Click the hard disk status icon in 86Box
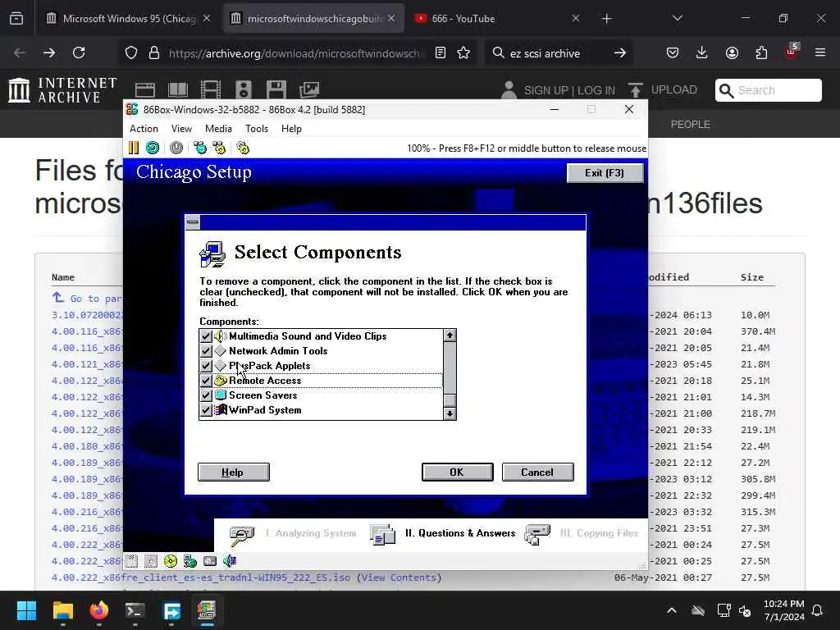Image resolution: width=840 pixels, height=630 pixels. [210, 561]
